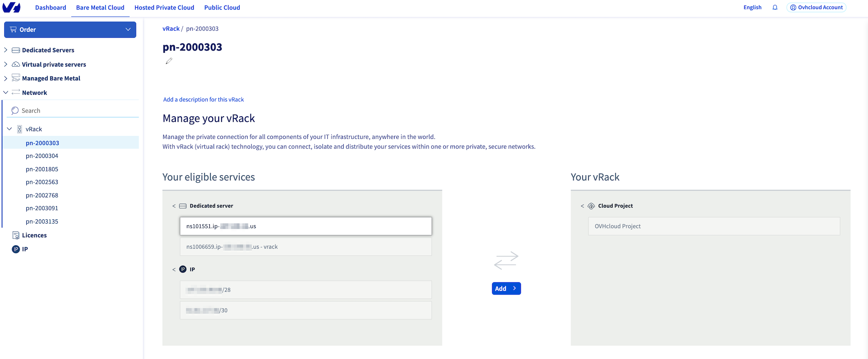Open the Order dropdown

[70, 30]
